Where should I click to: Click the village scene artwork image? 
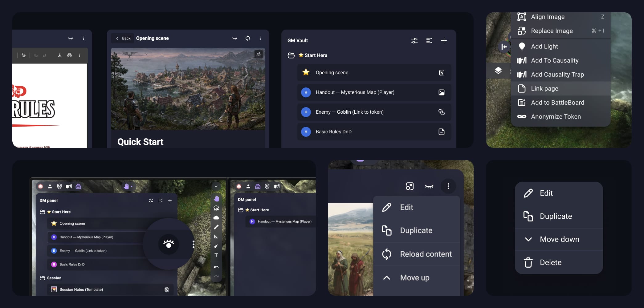click(x=188, y=89)
